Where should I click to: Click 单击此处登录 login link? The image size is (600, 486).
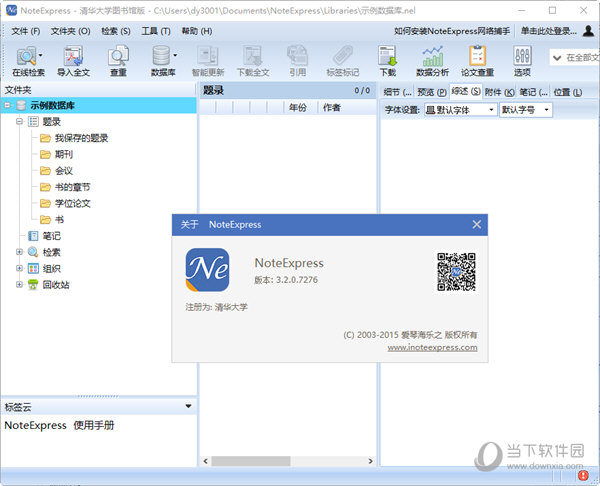(x=549, y=31)
